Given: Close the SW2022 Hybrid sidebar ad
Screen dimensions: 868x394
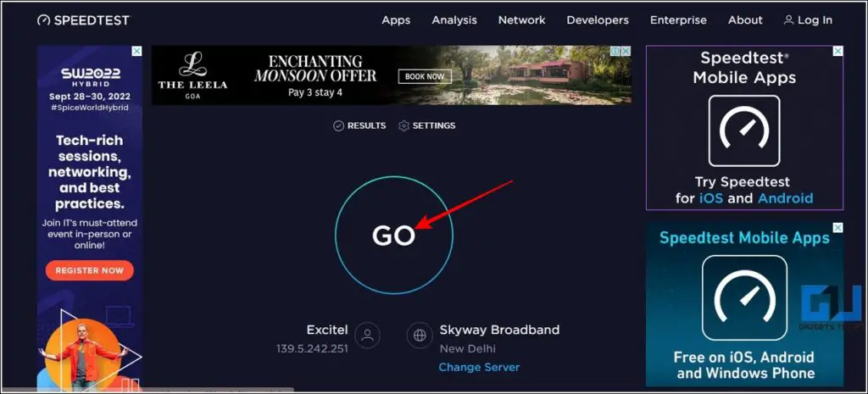Looking at the screenshot, I should click(136, 52).
